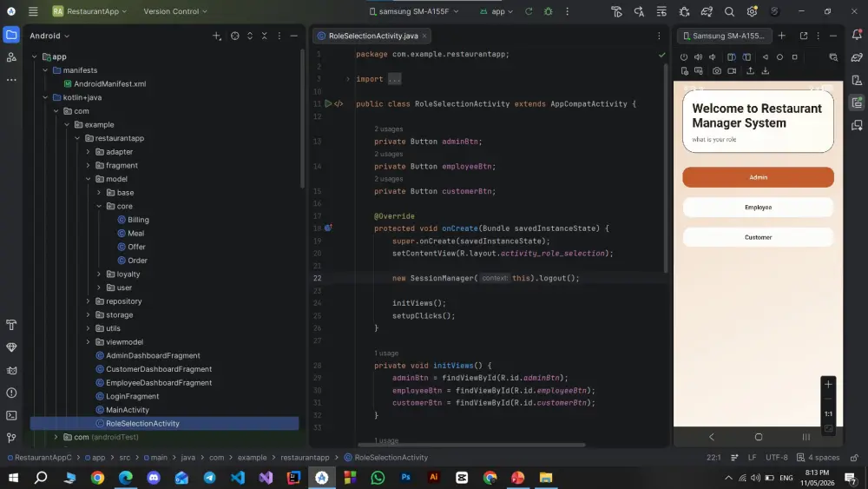Image resolution: width=868 pixels, height=489 pixels.
Task: Click the editor horizontal scrollbar
Action: [471, 444]
